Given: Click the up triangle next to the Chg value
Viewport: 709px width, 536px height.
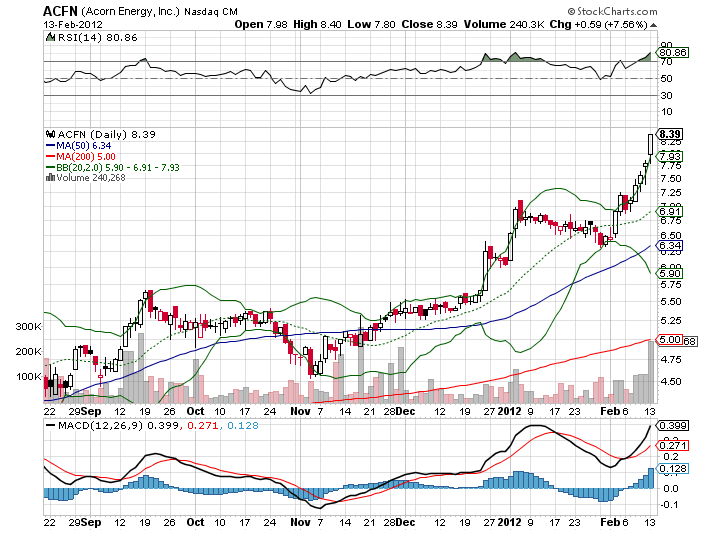Looking at the screenshot, I should click(x=653, y=25).
